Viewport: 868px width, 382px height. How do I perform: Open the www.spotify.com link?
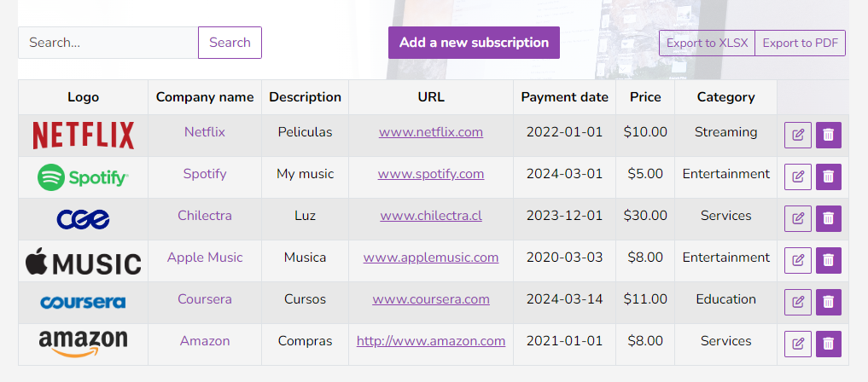431,174
